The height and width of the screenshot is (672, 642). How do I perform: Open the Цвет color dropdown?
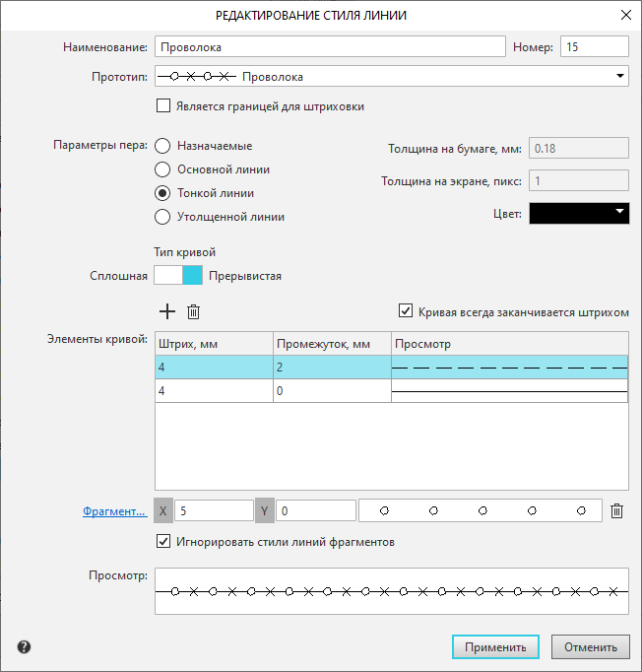pyautogui.click(x=619, y=212)
